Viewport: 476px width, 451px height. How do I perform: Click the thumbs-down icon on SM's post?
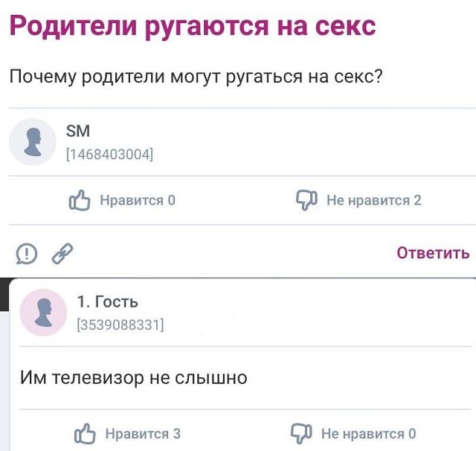[x=306, y=199]
